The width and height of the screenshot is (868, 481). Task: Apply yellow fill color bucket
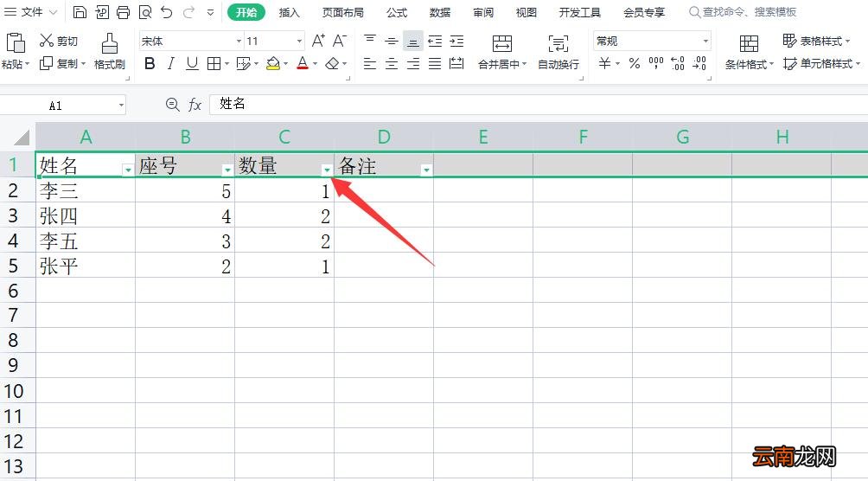(273, 64)
